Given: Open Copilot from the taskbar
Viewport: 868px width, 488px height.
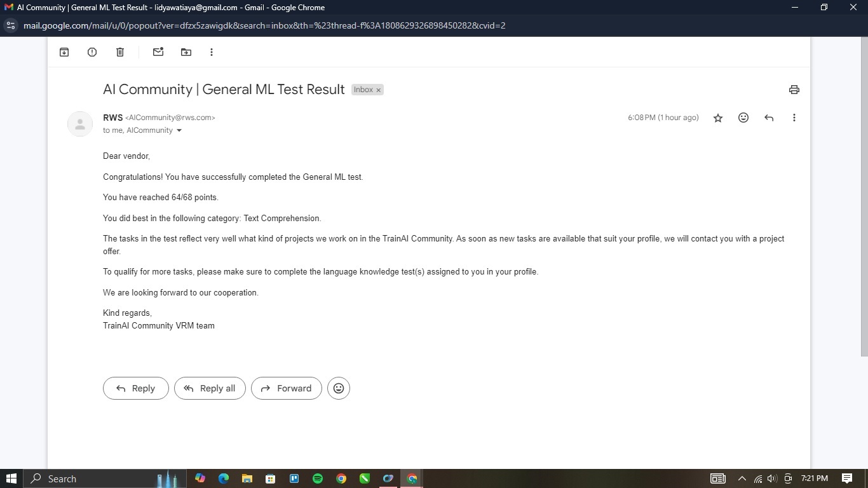Looking at the screenshot, I should [x=200, y=478].
